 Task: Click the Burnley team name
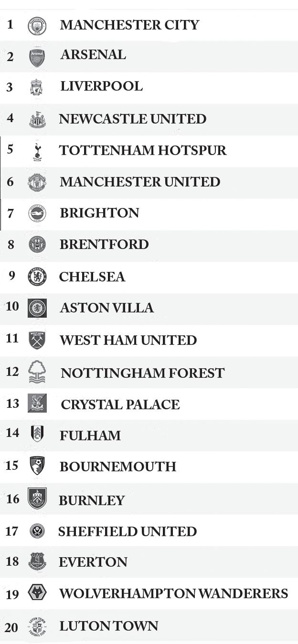[x=92, y=500]
